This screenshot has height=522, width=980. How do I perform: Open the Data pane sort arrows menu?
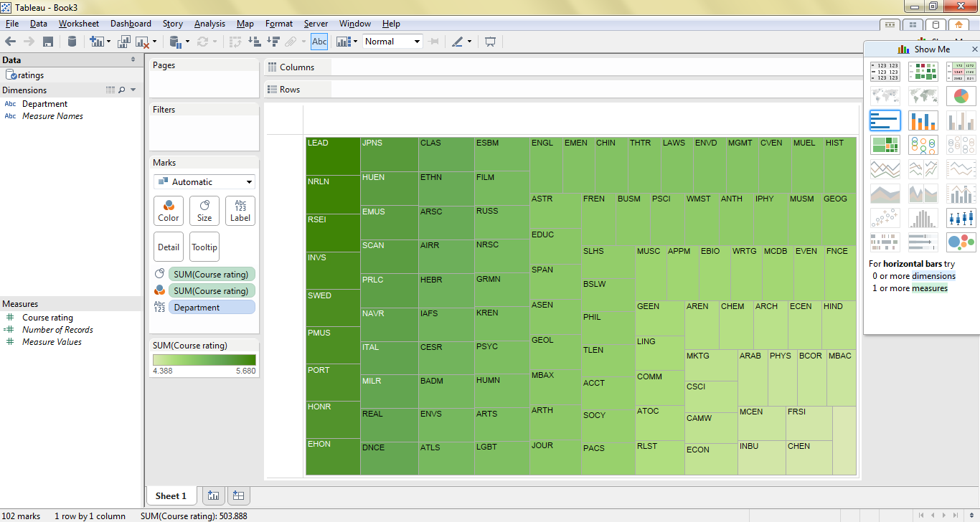pyautogui.click(x=133, y=60)
